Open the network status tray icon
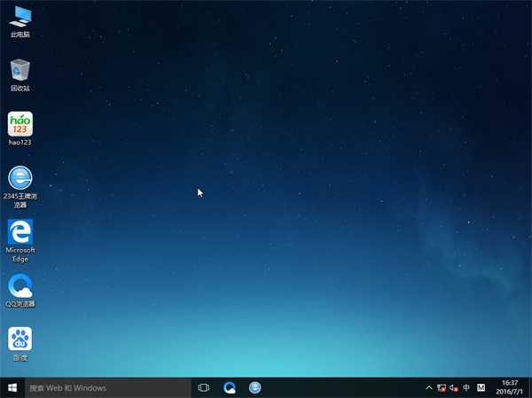This screenshot has width=532, height=398. (442, 388)
